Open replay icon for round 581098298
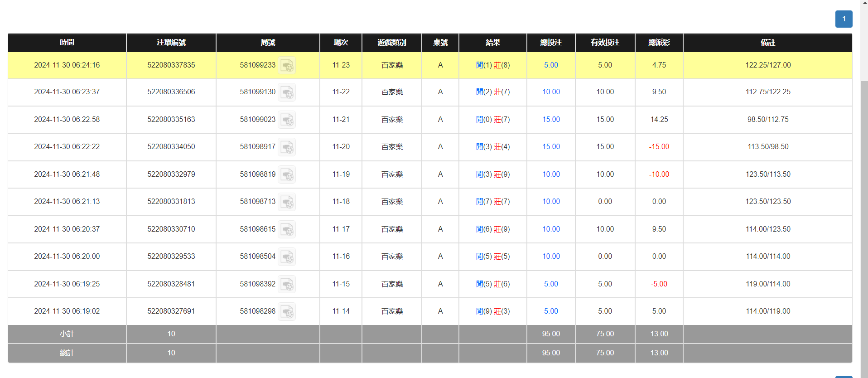Image resolution: width=868 pixels, height=378 pixels. pos(287,312)
